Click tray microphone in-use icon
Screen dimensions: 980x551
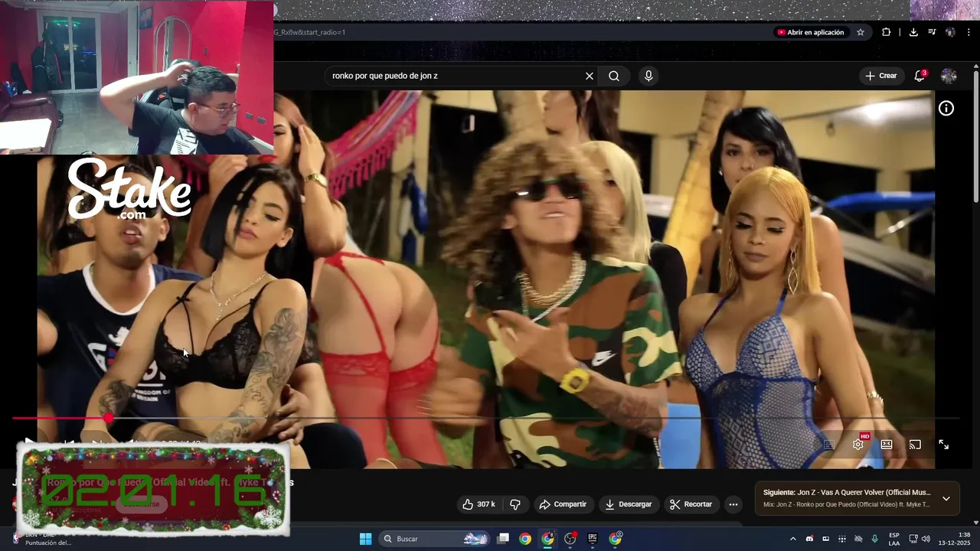point(874,539)
